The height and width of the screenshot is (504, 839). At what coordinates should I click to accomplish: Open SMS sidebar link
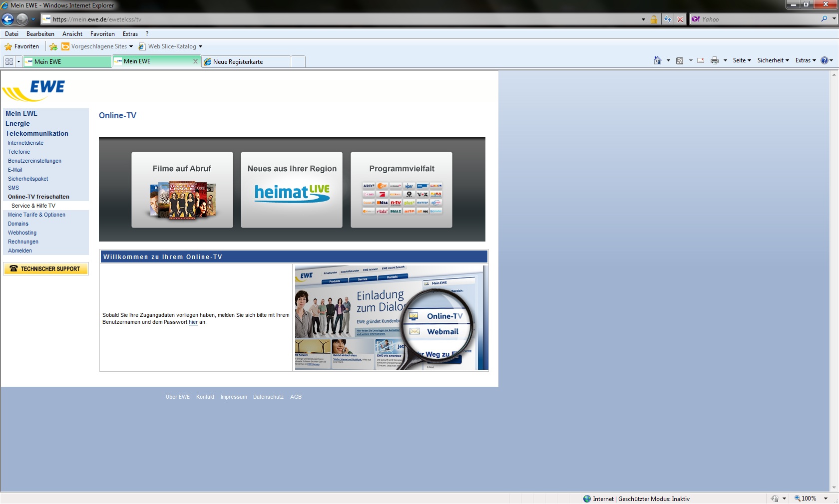(x=13, y=188)
